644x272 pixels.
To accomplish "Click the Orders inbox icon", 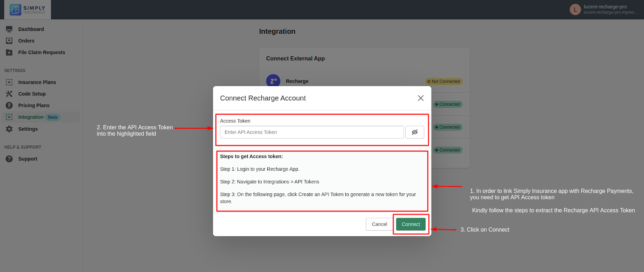I will (9, 41).
